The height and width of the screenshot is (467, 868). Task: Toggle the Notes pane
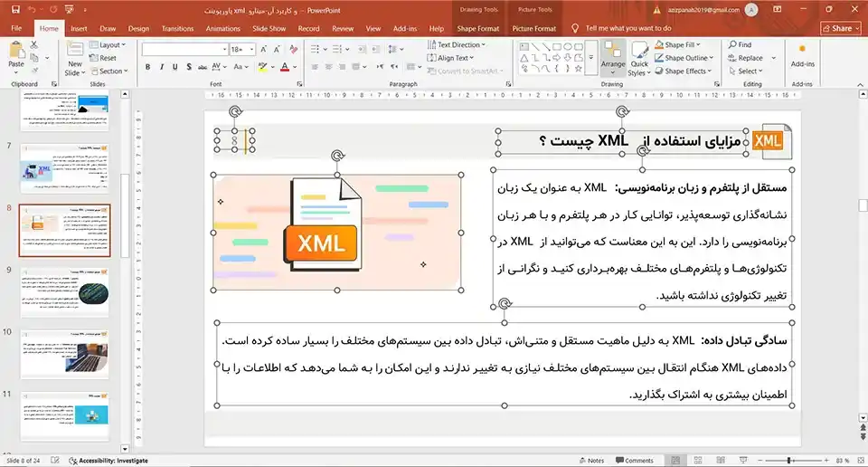pos(591,461)
